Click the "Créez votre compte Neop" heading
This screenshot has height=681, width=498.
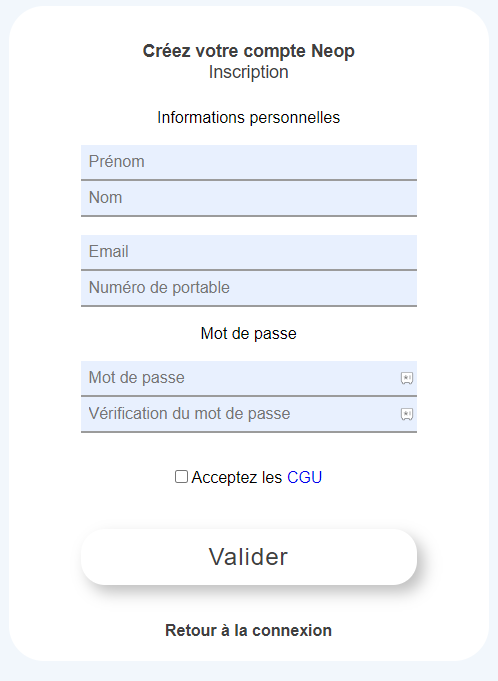[248, 51]
